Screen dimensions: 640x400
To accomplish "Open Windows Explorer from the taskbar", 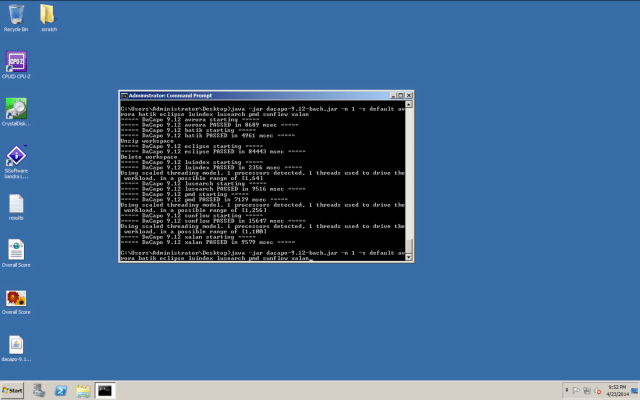I will click(x=83, y=391).
